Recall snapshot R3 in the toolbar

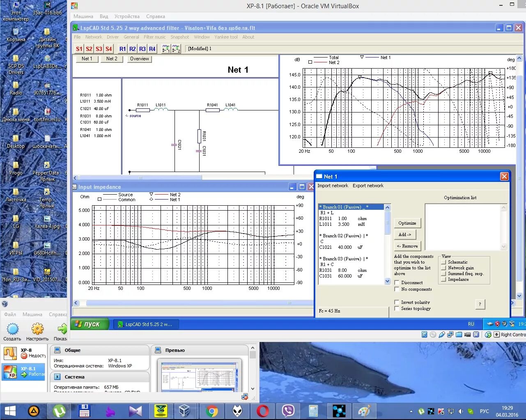click(142, 49)
